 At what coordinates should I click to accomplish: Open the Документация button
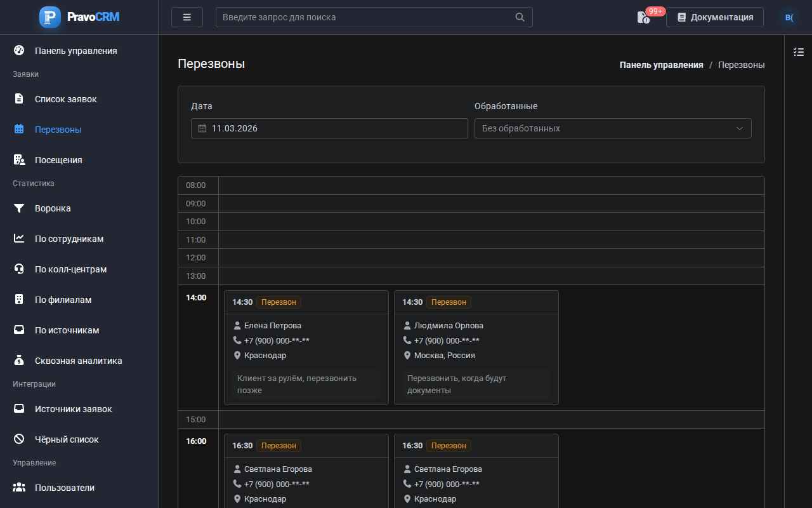pyautogui.click(x=715, y=17)
